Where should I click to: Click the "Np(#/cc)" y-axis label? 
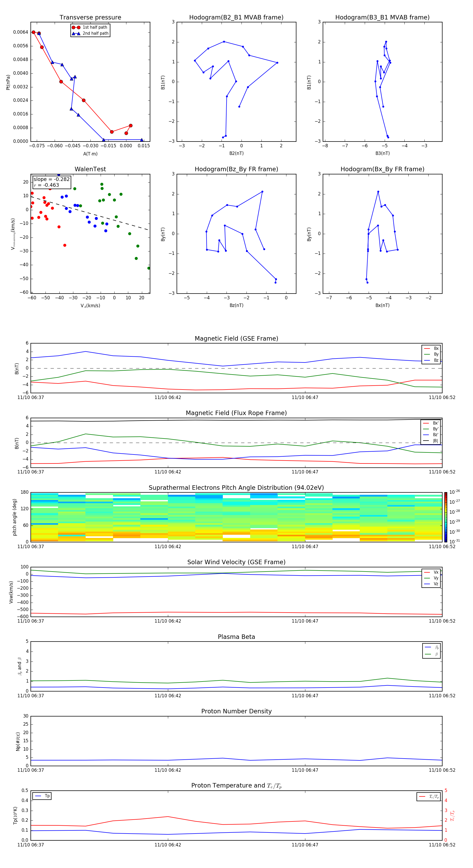tap(18, 741)
